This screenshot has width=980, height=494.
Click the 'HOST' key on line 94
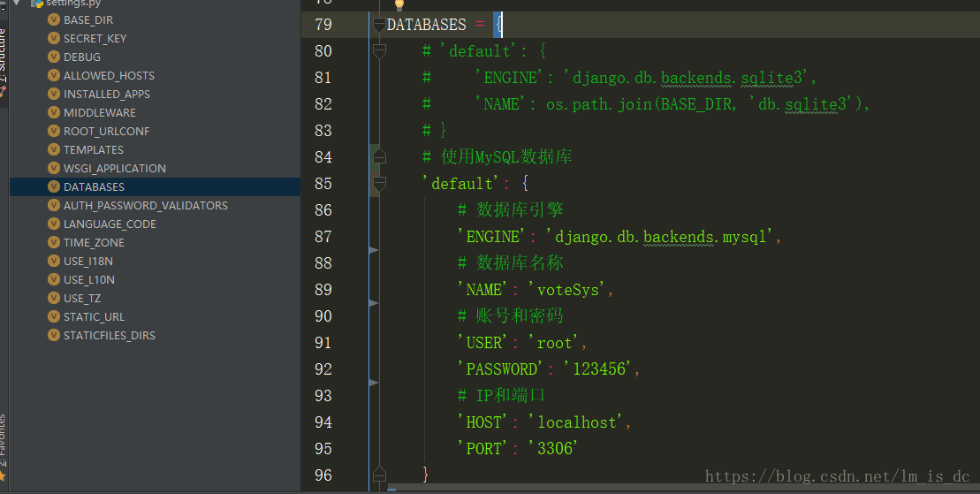pos(483,422)
